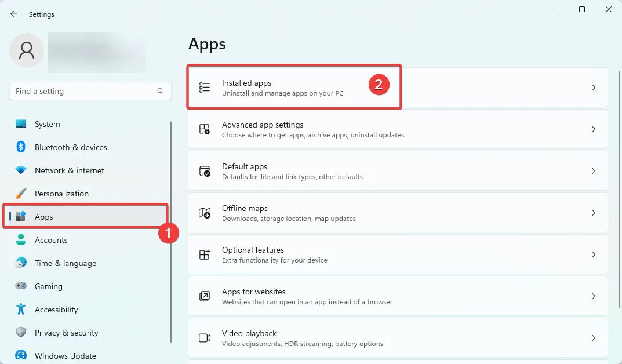Open Offline maps title
The image size is (622, 364).
(x=245, y=208)
